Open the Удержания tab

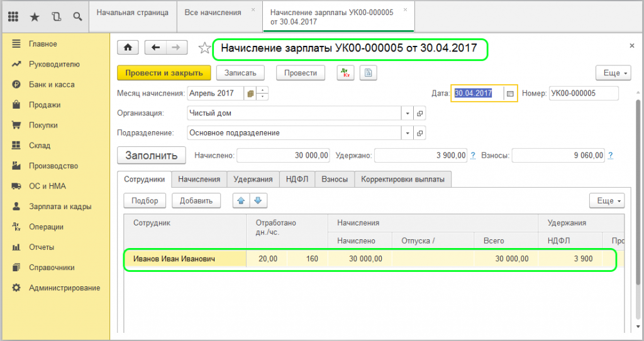(x=253, y=179)
